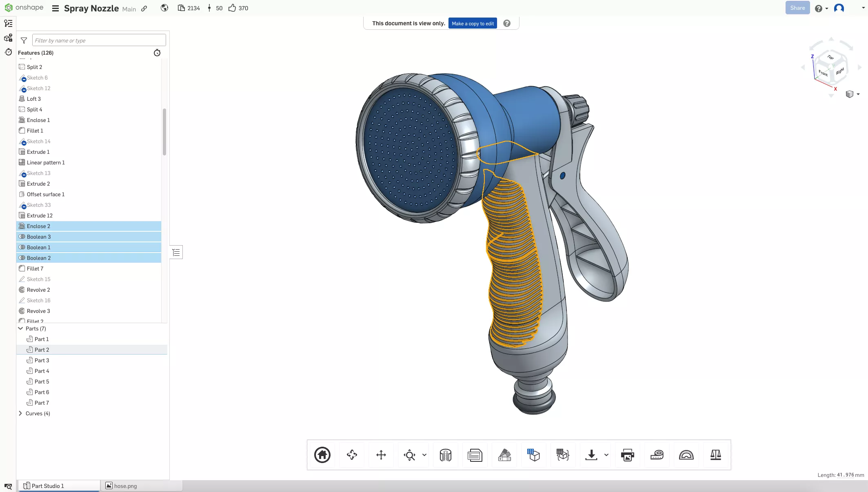Viewport: 868px width, 492px height.
Task: Open the appearance color swatches tool
Action: click(x=504, y=455)
